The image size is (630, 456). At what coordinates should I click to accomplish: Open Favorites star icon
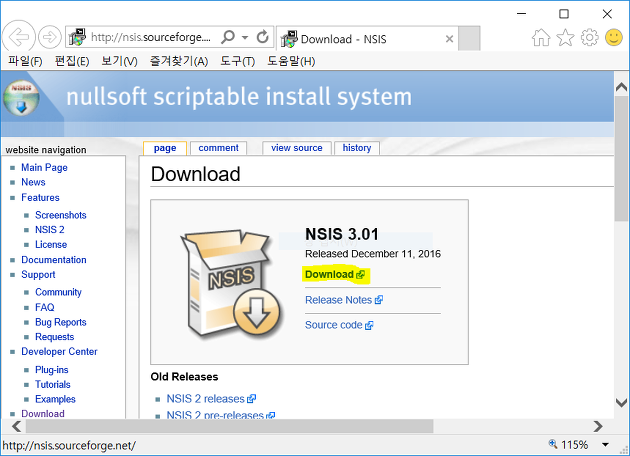point(565,38)
